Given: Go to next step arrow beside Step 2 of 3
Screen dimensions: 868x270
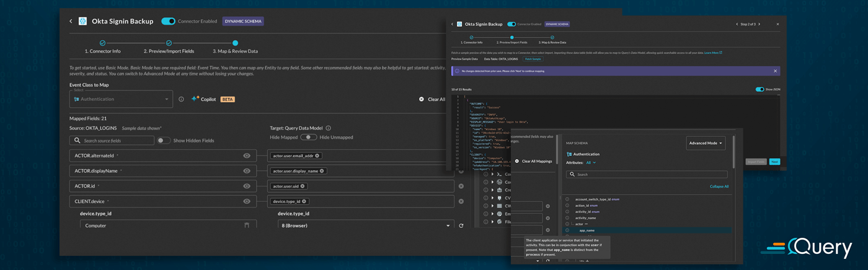Looking at the screenshot, I should pyautogui.click(x=759, y=24).
